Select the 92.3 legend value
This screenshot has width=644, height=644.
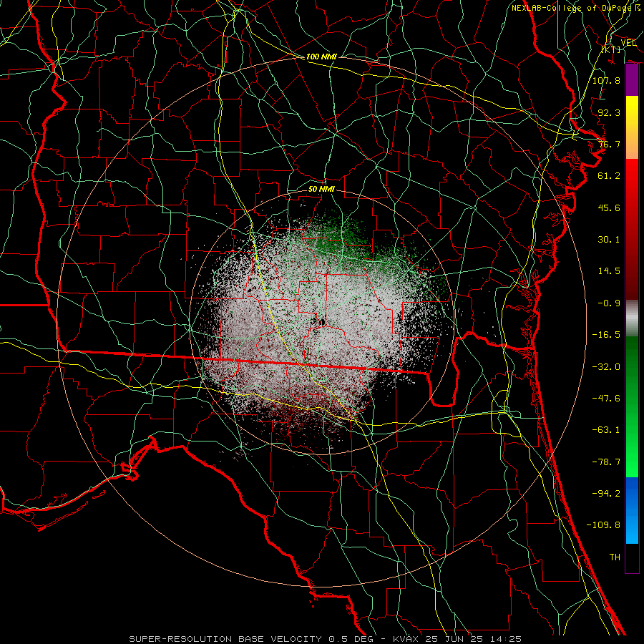[x=609, y=112]
